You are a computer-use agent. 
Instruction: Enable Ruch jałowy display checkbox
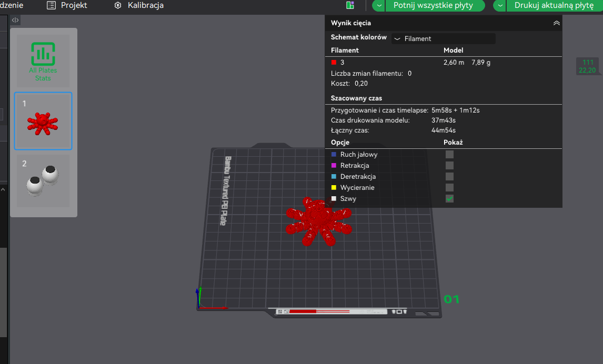coord(449,155)
